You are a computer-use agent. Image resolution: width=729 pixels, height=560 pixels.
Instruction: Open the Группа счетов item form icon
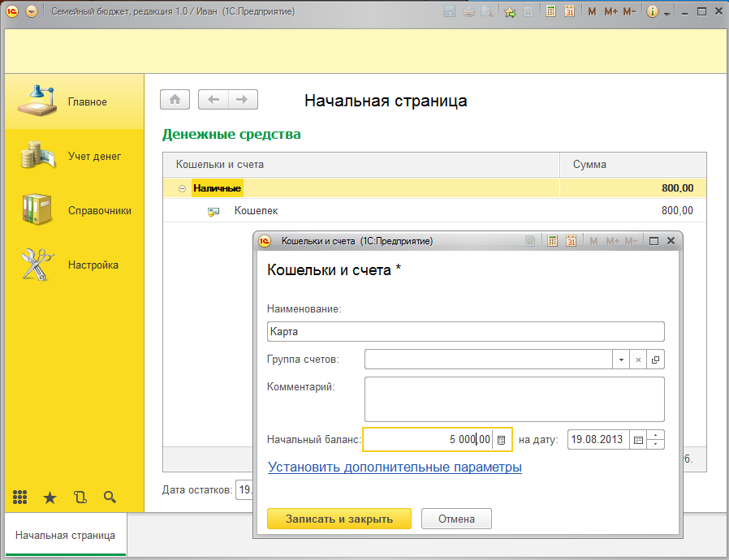(656, 360)
